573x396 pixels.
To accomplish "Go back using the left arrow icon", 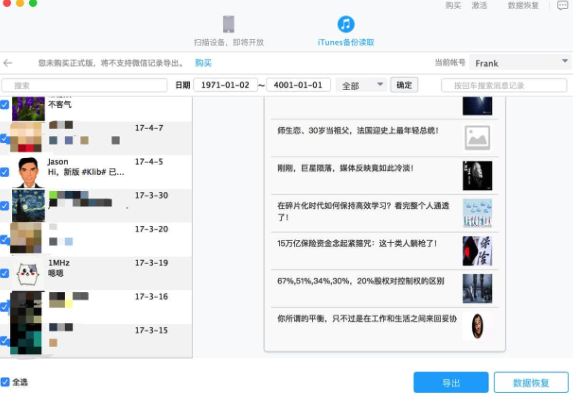I will tap(8, 63).
